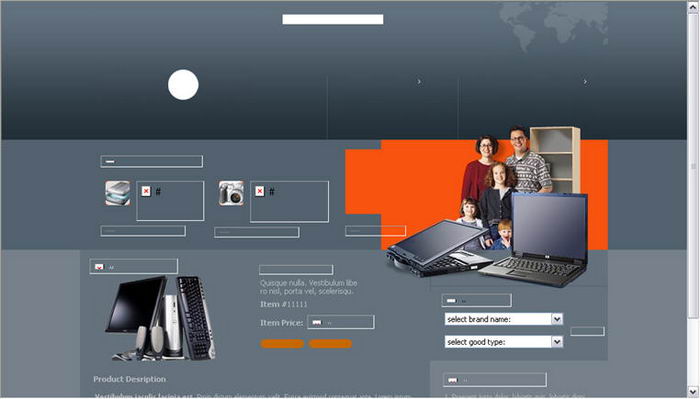Click the right orange button under Item Price

(x=330, y=344)
